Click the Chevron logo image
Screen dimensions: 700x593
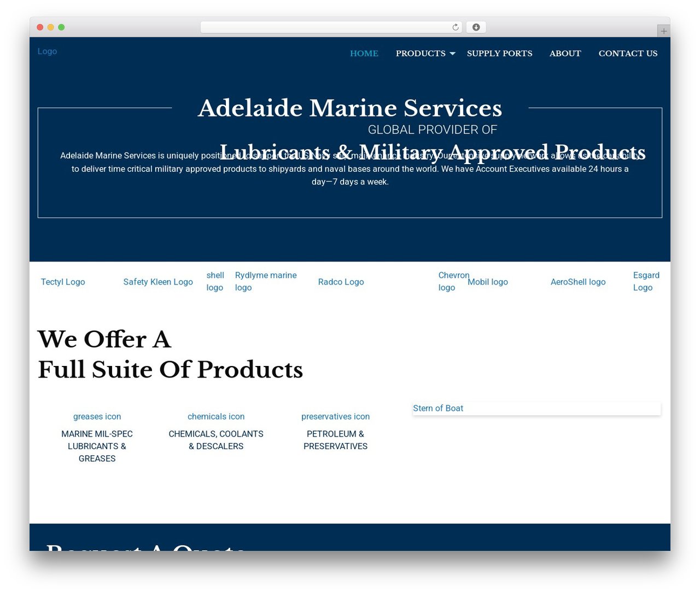click(454, 281)
